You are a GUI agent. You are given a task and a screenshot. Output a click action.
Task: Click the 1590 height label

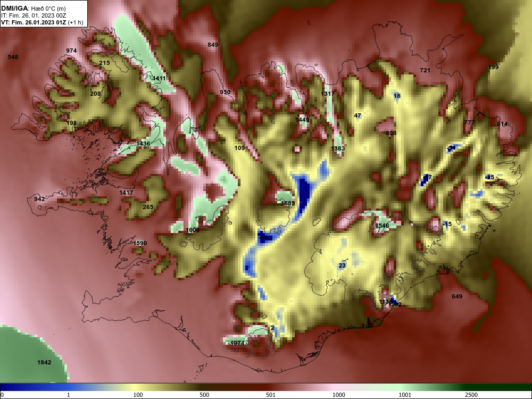[140, 243]
